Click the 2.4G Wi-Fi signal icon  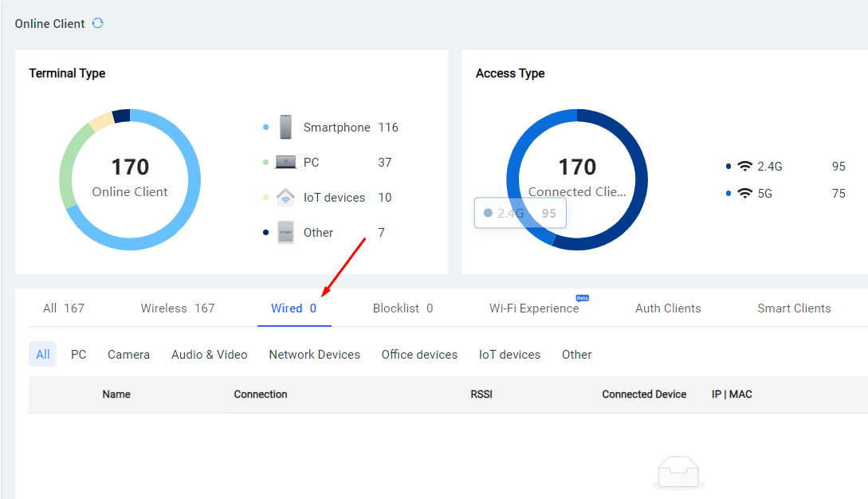tap(745, 167)
